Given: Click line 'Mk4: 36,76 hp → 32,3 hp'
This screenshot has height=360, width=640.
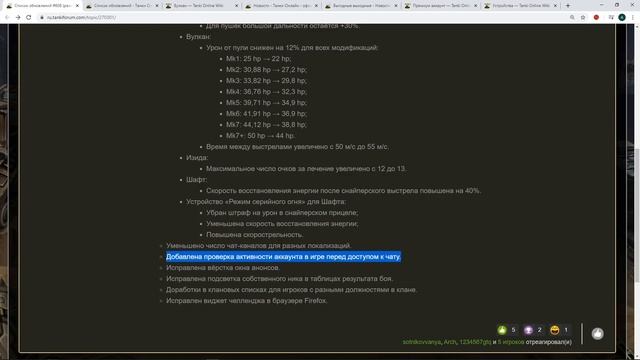Looking at the screenshot, I should point(267,92).
